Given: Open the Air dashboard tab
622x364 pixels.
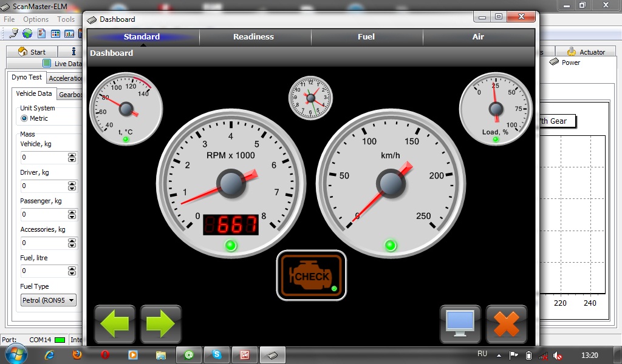Looking at the screenshot, I should coord(478,37).
